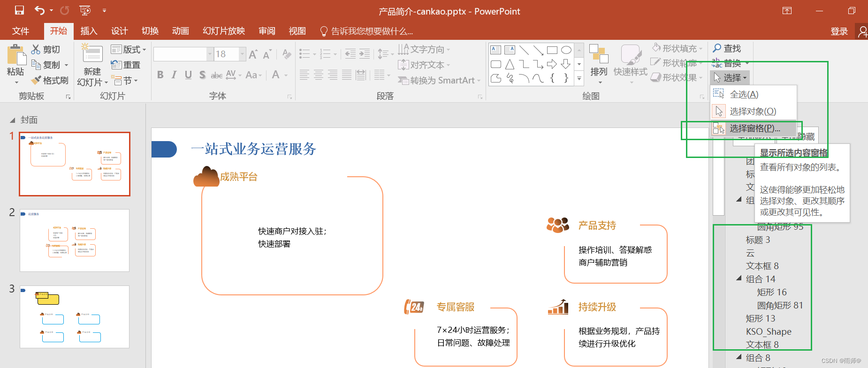Screen dimensions: 868x368
Task: Click the Format Painter (格式刷) button
Action: tap(50, 80)
